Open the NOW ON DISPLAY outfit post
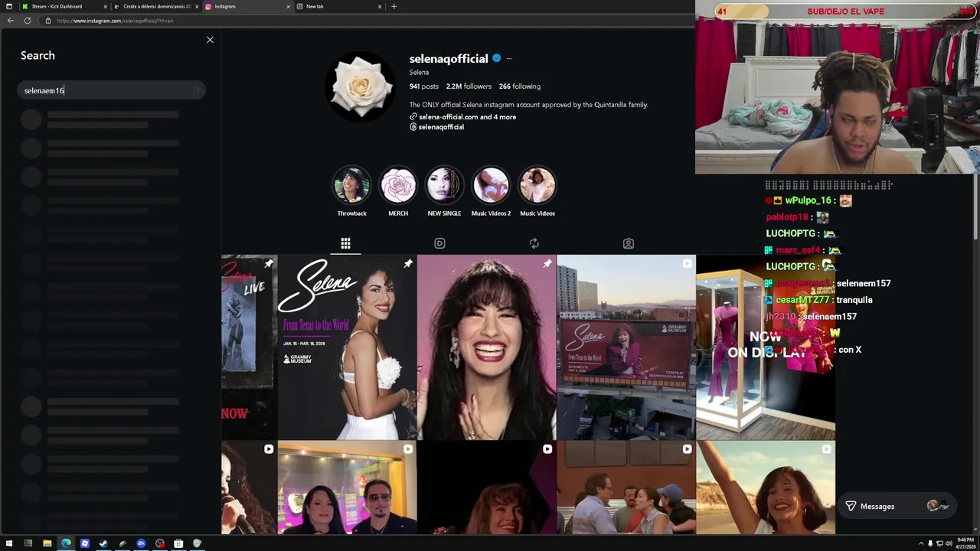980x551 pixels. pyautogui.click(x=765, y=347)
